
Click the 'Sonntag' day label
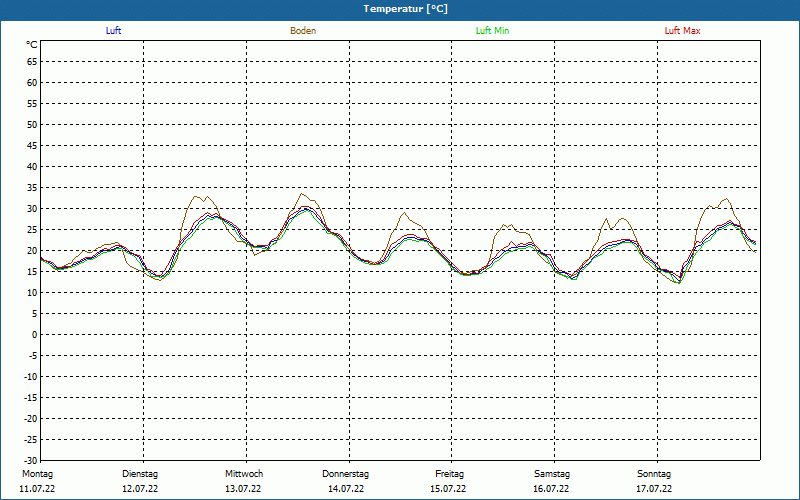pos(654,474)
